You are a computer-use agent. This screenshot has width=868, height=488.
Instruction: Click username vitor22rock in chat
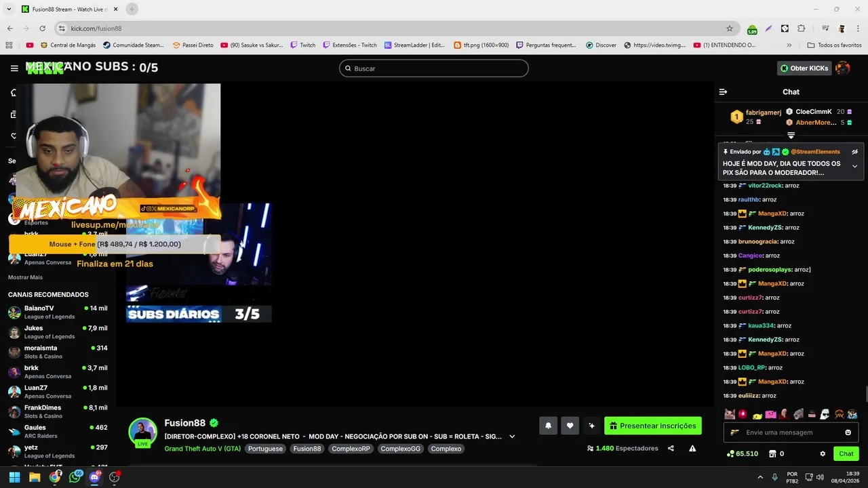click(x=765, y=186)
